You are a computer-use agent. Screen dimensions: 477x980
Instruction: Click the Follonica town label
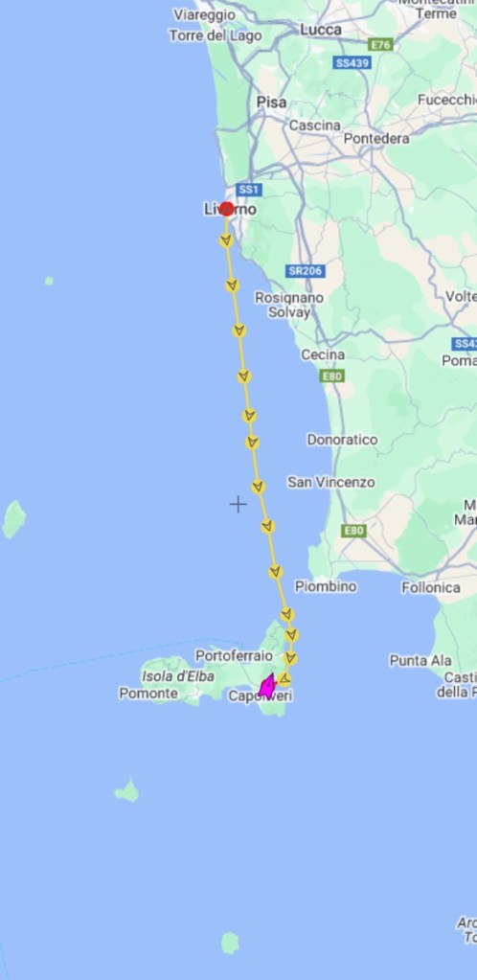pyautogui.click(x=431, y=587)
